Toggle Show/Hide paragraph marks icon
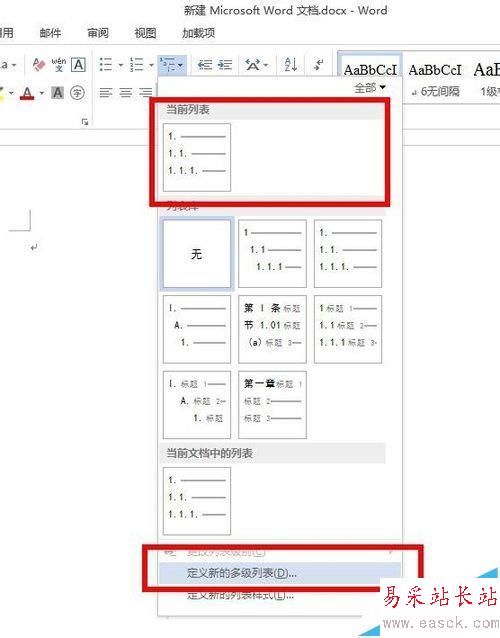 (x=319, y=65)
